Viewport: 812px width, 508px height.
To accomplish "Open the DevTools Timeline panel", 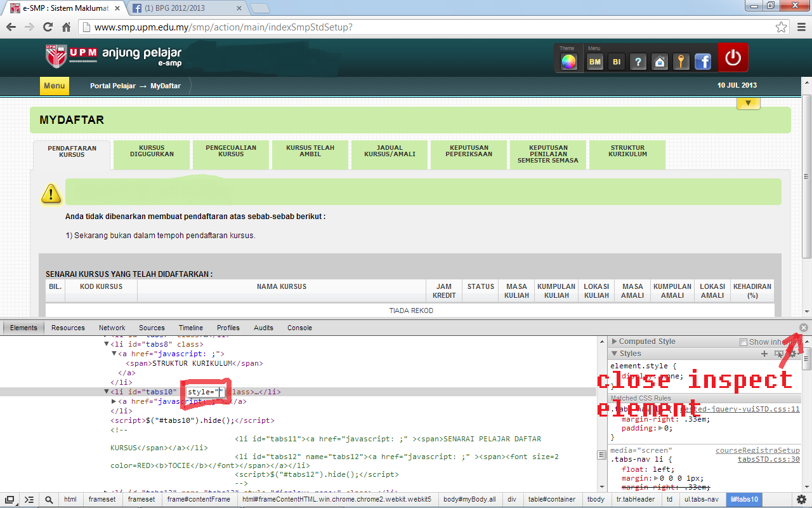I will click(x=190, y=328).
